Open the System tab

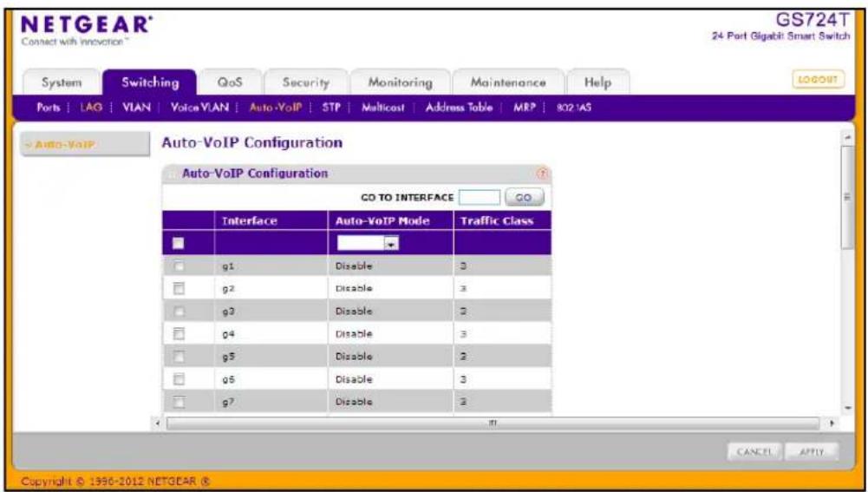tap(62, 82)
